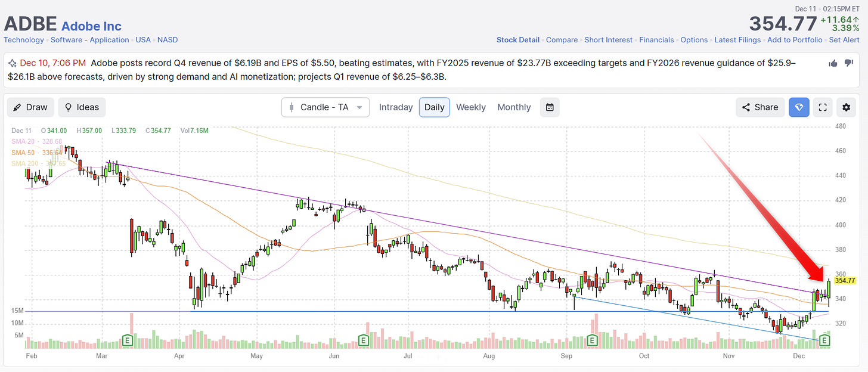Click the Adobe Q4 revenue news headline
Image resolution: width=868 pixels, height=372 pixels.
tap(402, 70)
